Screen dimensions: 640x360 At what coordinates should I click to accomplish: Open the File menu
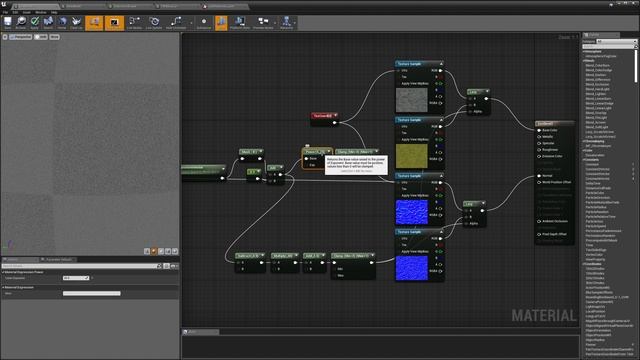coord(5,12)
